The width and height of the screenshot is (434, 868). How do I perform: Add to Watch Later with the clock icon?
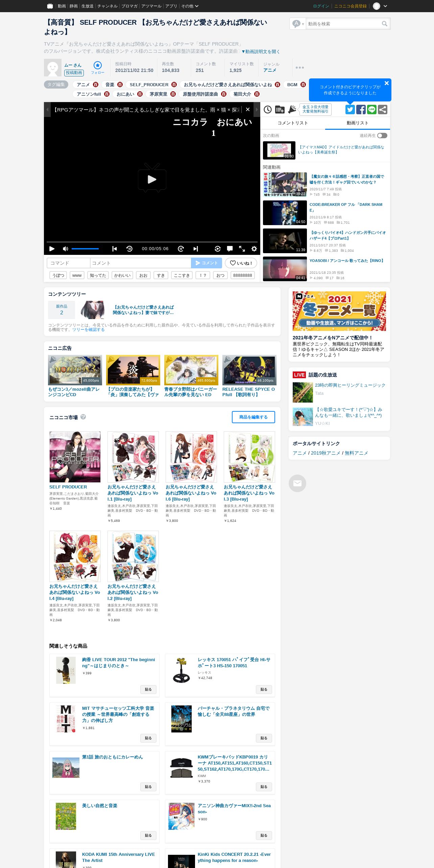[x=268, y=110]
